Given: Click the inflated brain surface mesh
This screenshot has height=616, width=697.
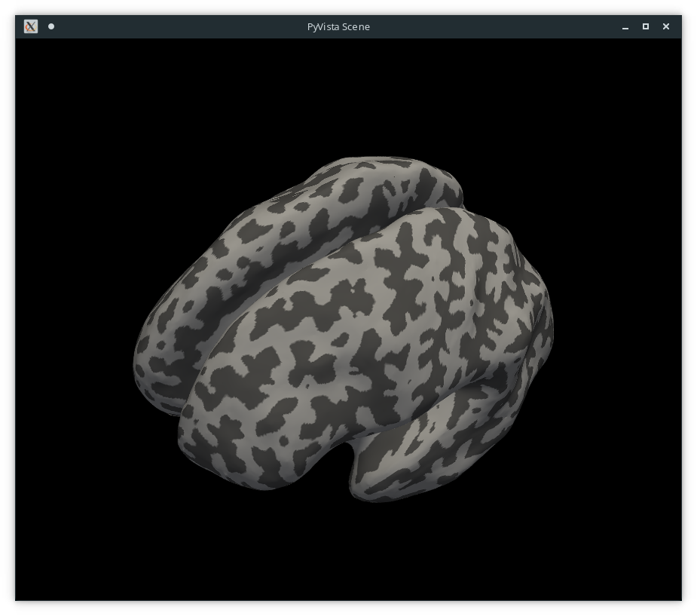Looking at the screenshot, I should (x=343, y=329).
